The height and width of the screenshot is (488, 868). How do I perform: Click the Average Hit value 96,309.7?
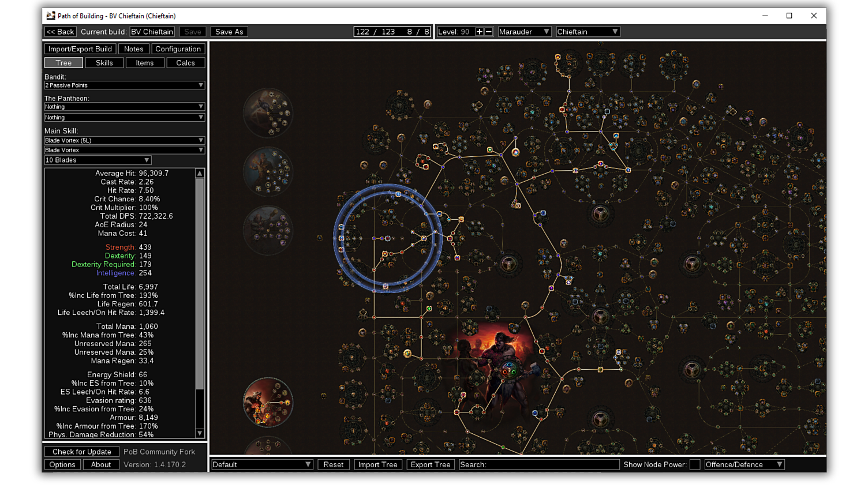point(154,173)
